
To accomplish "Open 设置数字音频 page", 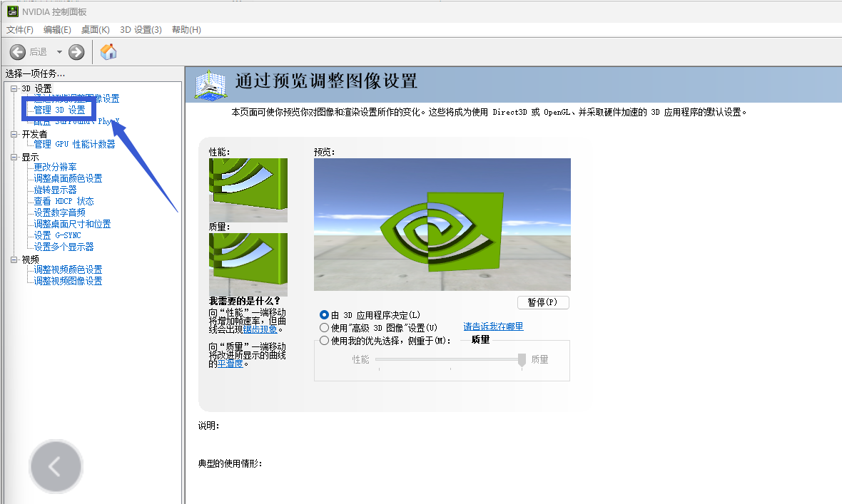I will pos(60,213).
